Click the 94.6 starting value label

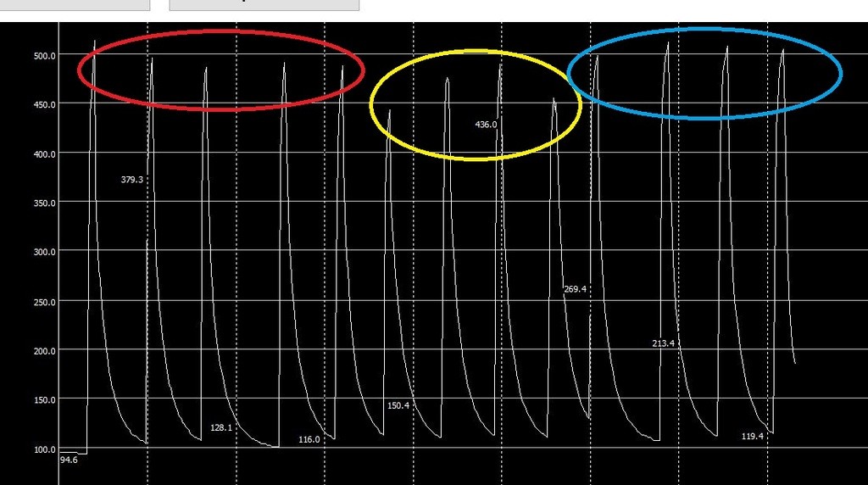pyautogui.click(x=69, y=460)
